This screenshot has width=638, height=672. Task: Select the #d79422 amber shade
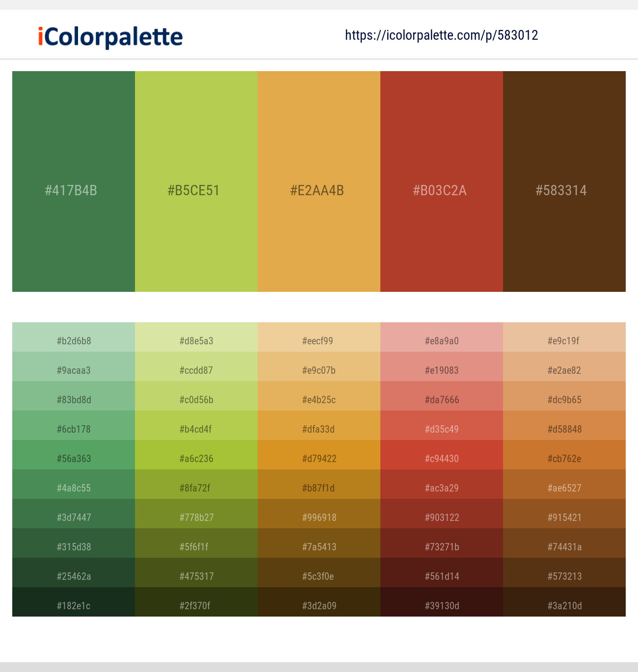(x=319, y=459)
